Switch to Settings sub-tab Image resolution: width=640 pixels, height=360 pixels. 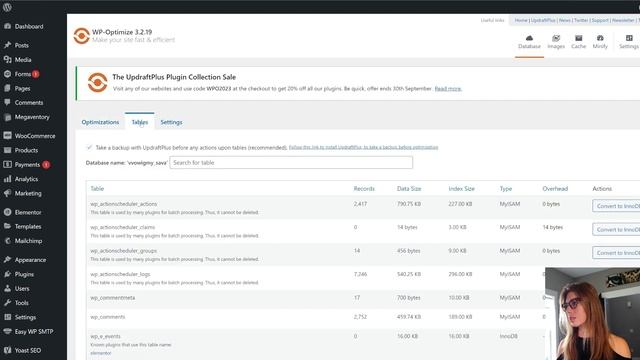click(x=171, y=122)
